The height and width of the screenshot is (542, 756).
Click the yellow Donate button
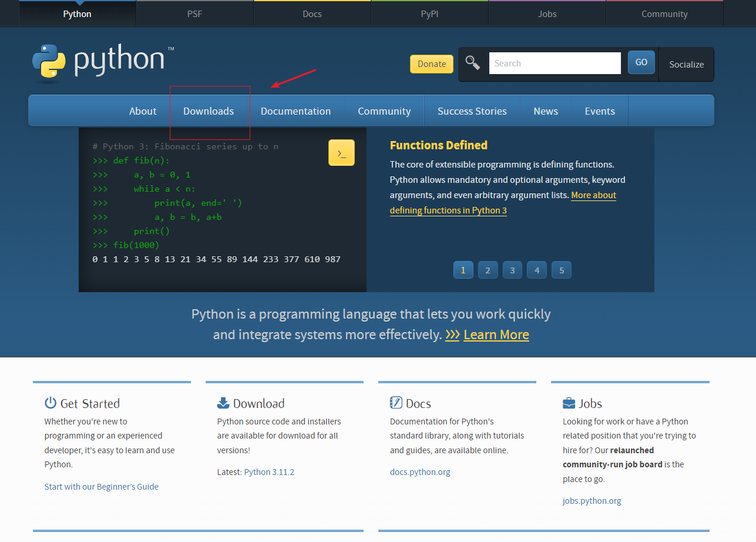(432, 64)
